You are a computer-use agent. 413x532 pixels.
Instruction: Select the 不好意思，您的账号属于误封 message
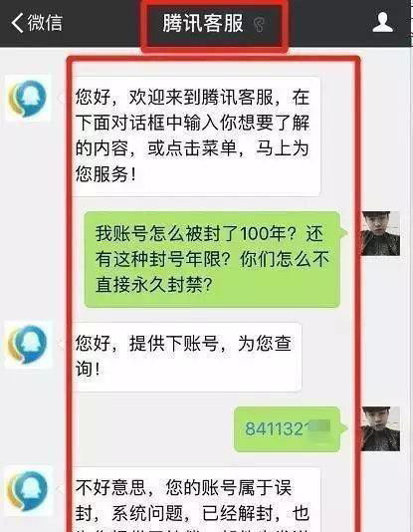coord(196,499)
